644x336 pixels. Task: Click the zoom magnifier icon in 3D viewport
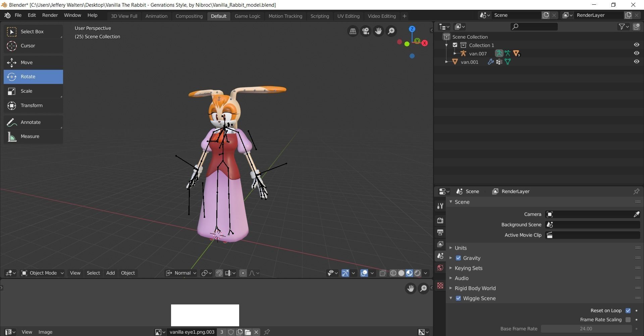click(x=391, y=31)
